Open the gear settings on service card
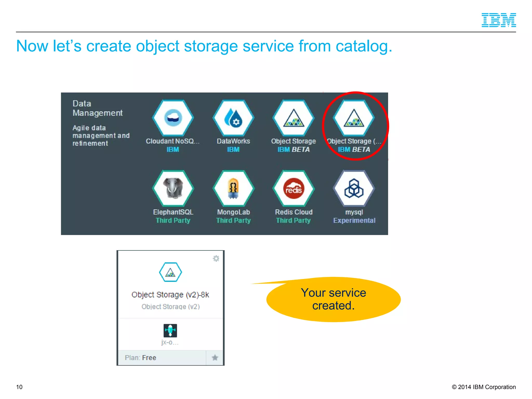The width and height of the screenshot is (532, 399). click(216, 258)
